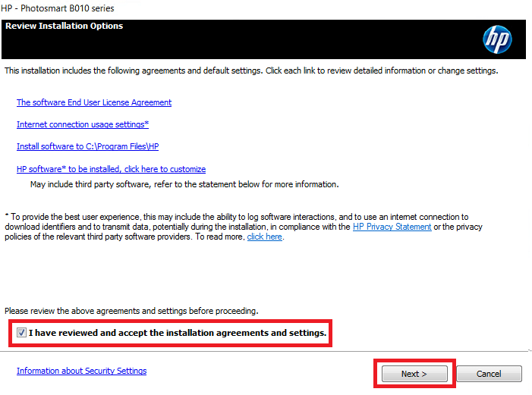Click 'May include third party software' note
532x395 pixels.
tap(184, 184)
